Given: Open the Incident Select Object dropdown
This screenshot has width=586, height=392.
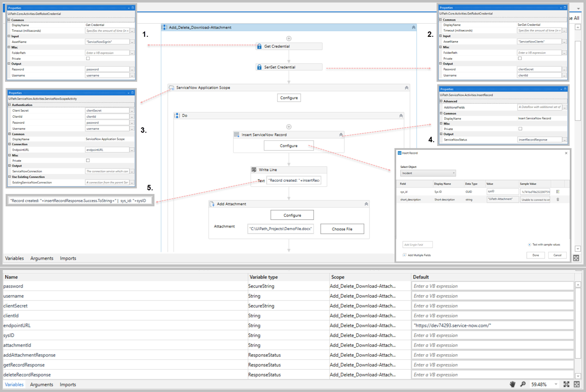Looking at the screenshot, I should [428, 173].
